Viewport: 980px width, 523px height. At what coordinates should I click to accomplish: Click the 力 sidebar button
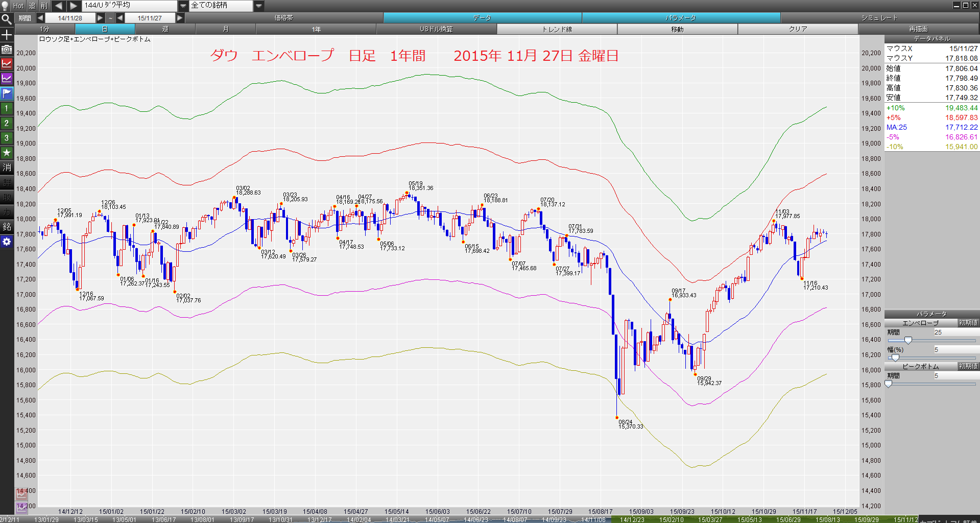[6, 212]
